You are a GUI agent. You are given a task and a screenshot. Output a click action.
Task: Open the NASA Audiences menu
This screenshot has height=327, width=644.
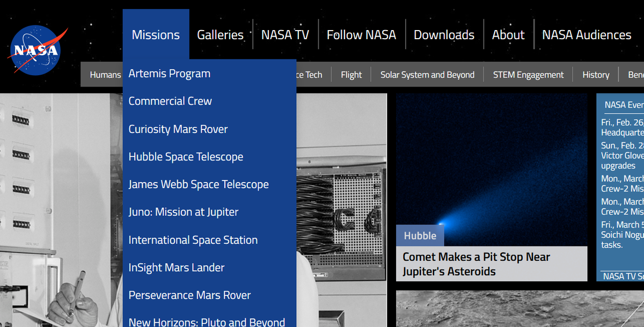pyautogui.click(x=587, y=35)
